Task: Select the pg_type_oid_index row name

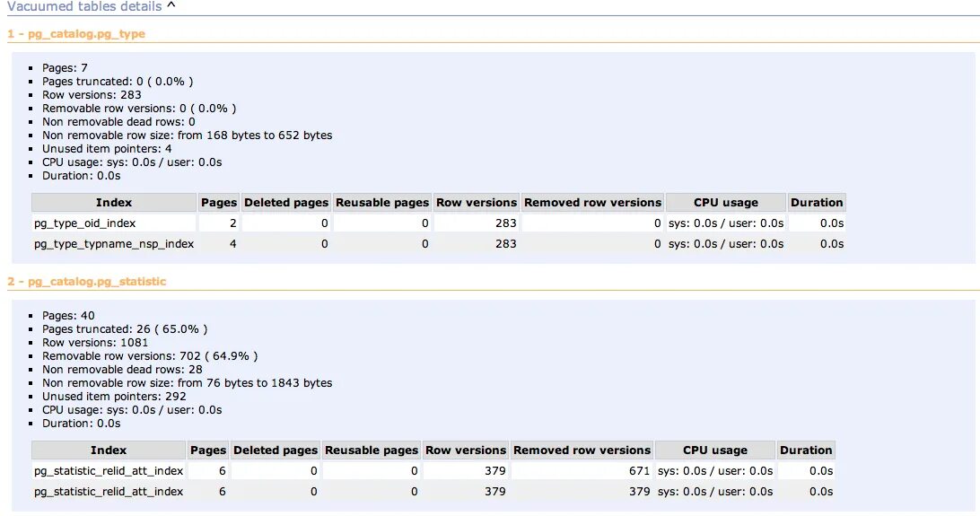Action: [85, 223]
